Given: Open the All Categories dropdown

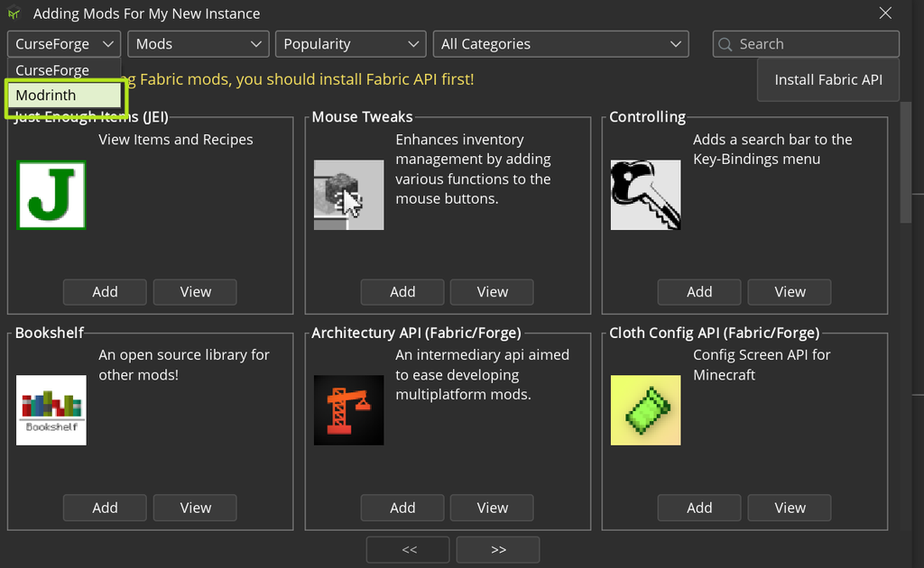Looking at the screenshot, I should click(560, 44).
